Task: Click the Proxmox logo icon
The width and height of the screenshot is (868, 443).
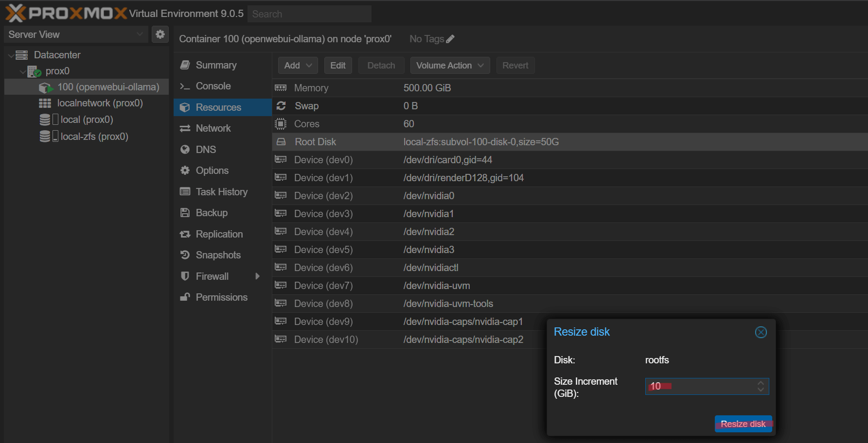Action: 16,13
